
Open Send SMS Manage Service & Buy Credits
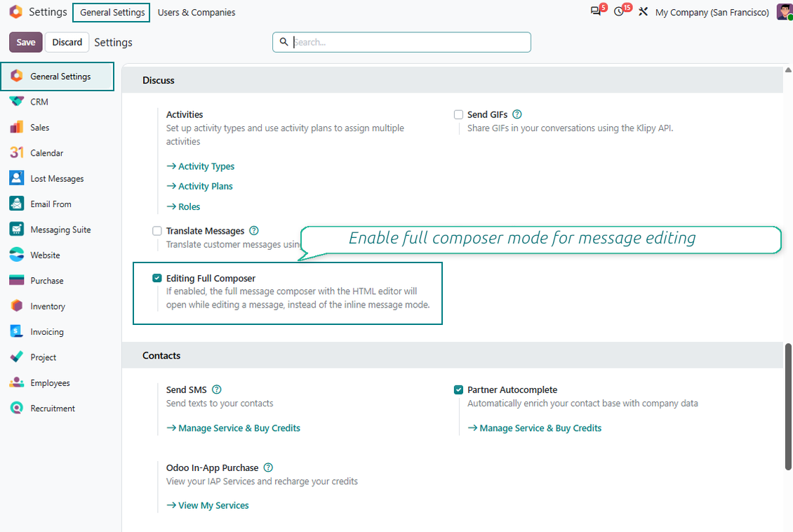point(233,428)
